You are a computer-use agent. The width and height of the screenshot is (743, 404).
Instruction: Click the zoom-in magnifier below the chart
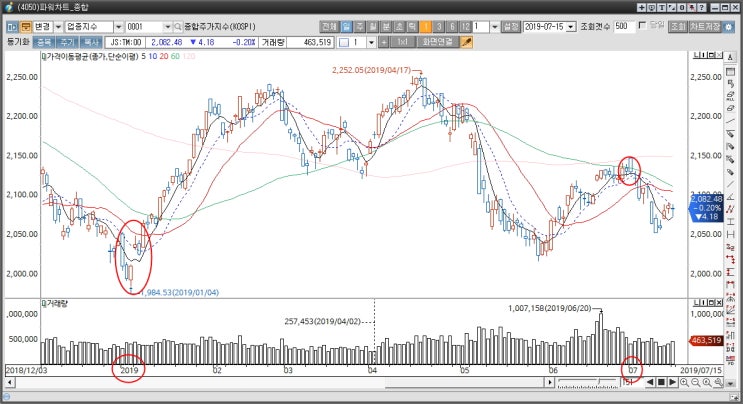pos(684,382)
